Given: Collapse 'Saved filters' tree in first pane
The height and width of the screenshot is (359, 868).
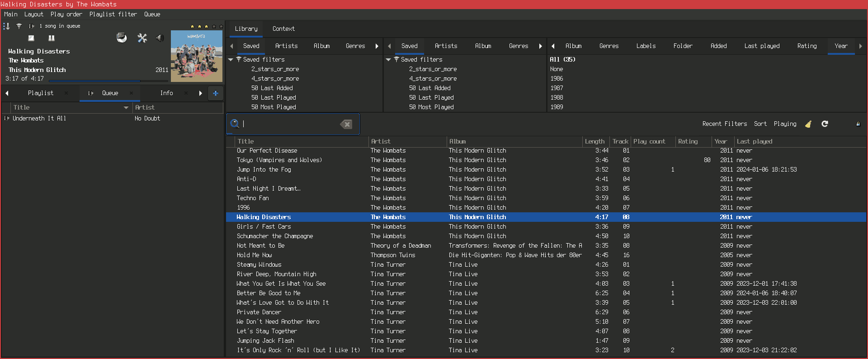Looking at the screenshot, I should [x=231, y=59].
